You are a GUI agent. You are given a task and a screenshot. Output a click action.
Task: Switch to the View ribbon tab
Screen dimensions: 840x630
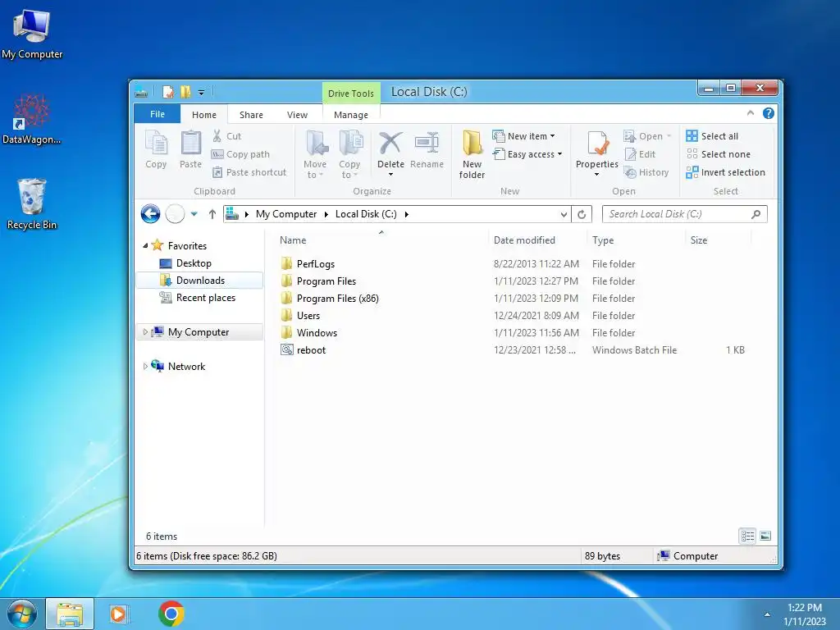pyautogui.click(x=297, y=115)
